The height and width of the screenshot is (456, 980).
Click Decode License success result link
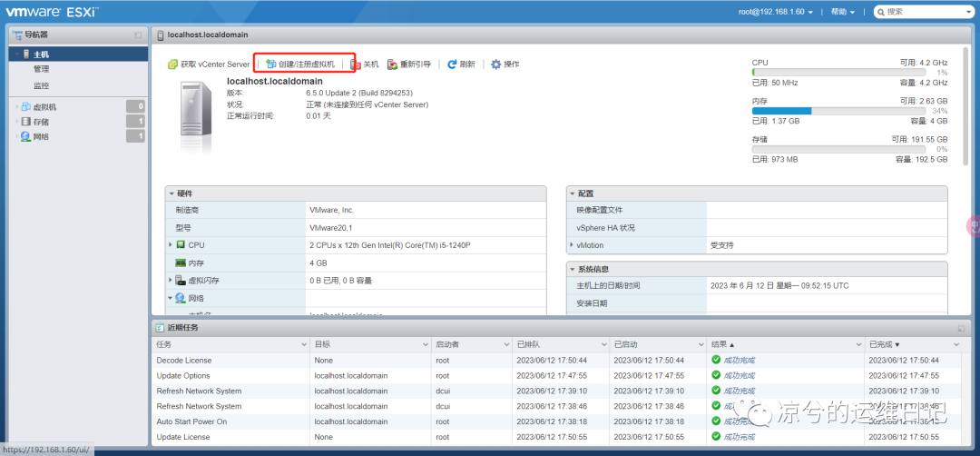pos(739,361)
